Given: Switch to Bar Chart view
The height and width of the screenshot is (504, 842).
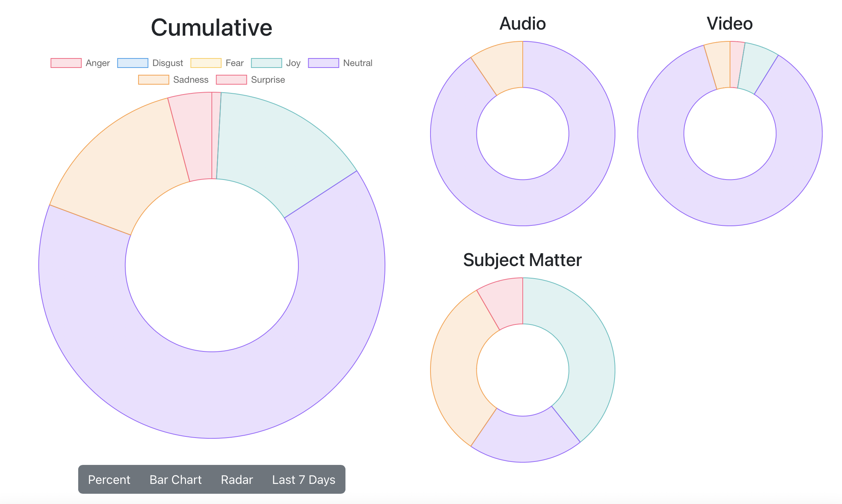Looking at the screenshot, I should (175, 480).
